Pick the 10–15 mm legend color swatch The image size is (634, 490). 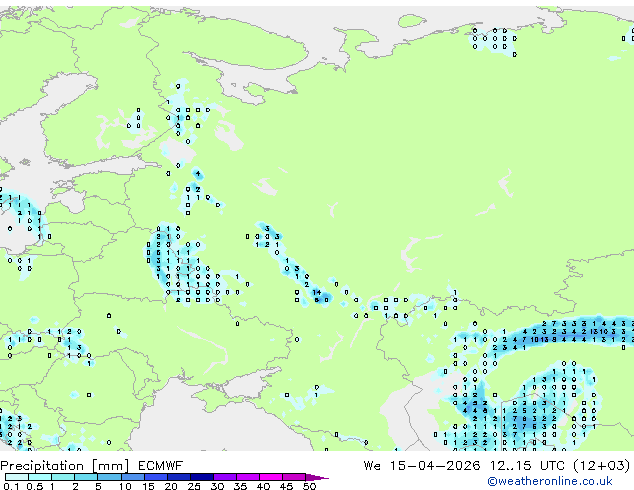tap(133, 477)
